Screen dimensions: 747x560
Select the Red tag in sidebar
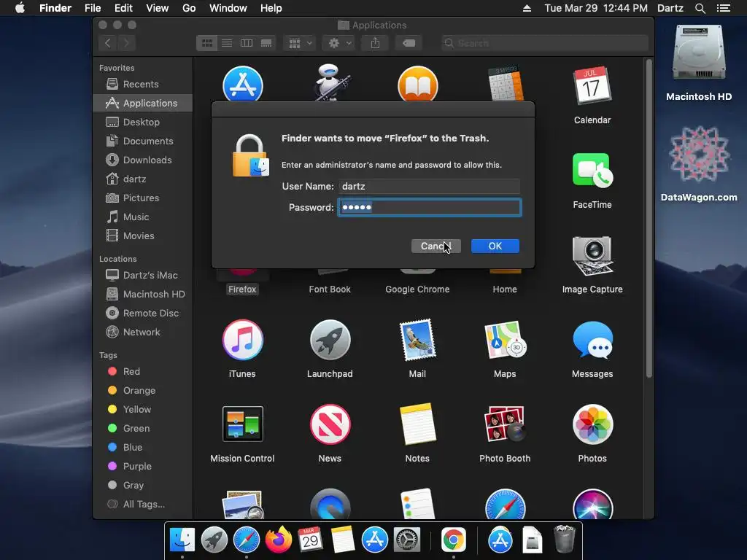(143, 371)
